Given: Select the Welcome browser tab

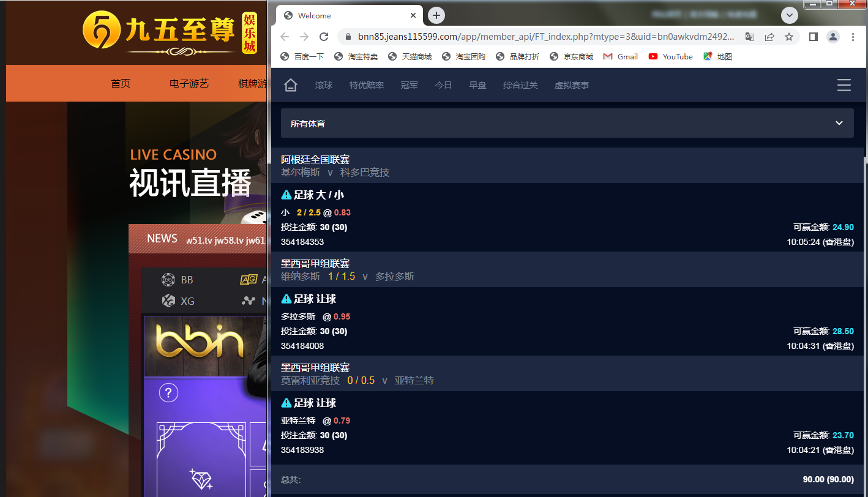Looking at the screenshot, I should (x=350, y=16).
